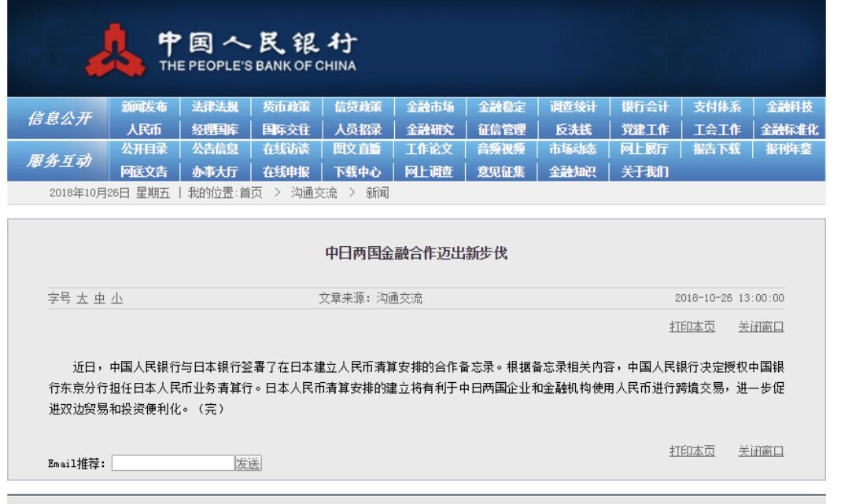This screenshot has height=504, width=841.
Task: Set font size to 小
Action: pyautogui.click(x=116, y=299)
